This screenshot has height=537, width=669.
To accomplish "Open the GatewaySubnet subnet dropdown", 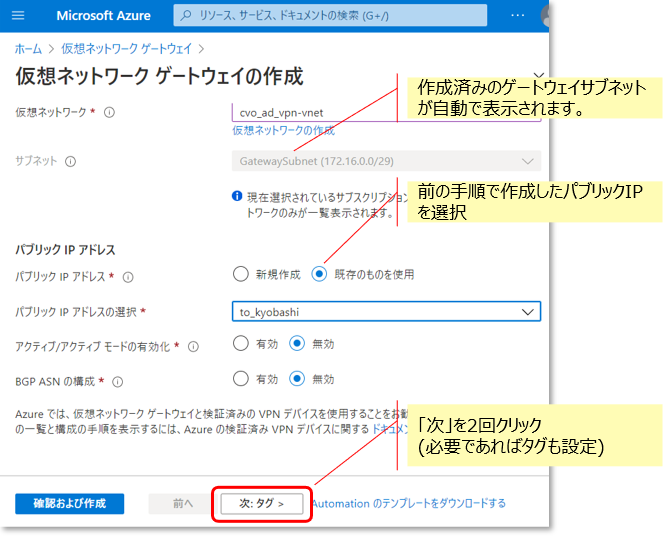I will click(x=387, y=161).
